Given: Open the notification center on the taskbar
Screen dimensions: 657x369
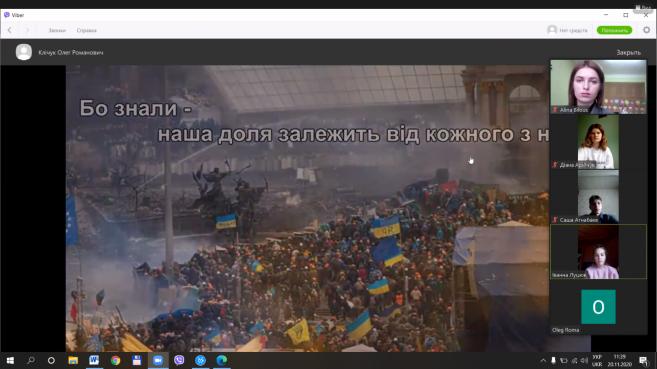Looking at the screenshot, I should tap(643, 361).
